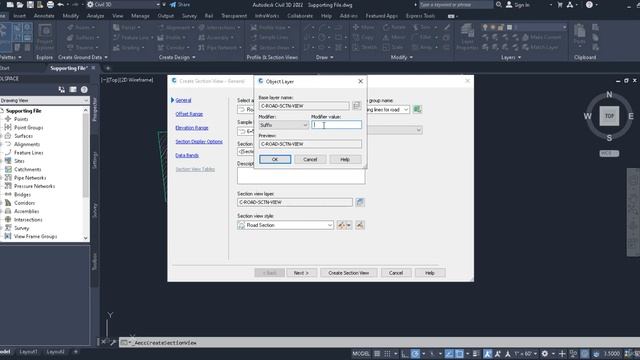The image size is (640, 360).
Task: Open the Survey ribbon tab
Action: tap(189, 16)
